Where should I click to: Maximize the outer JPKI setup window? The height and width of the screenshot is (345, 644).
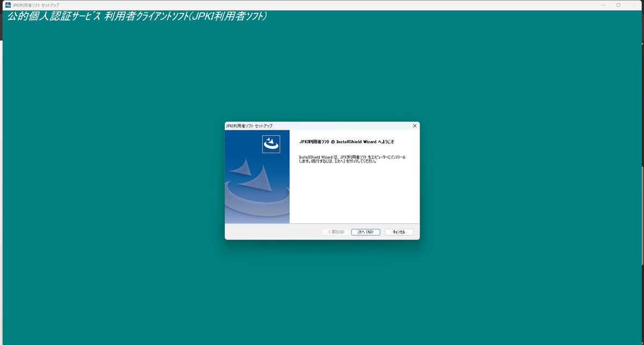coord(618,5)
